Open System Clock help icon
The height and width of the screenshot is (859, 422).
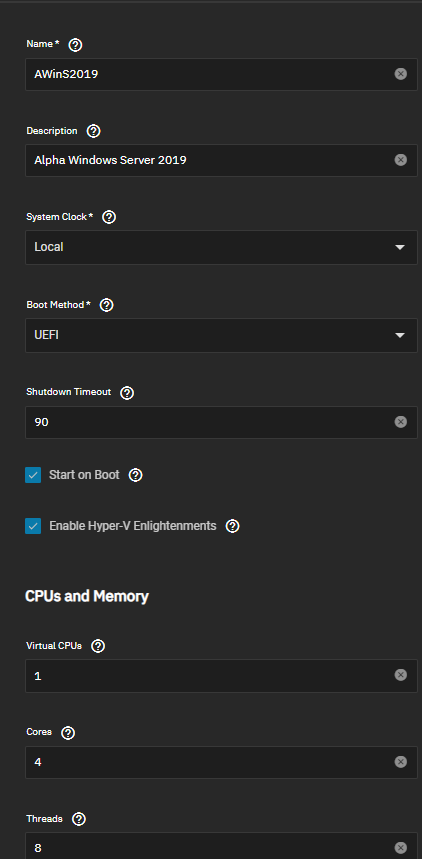(109, 217)
